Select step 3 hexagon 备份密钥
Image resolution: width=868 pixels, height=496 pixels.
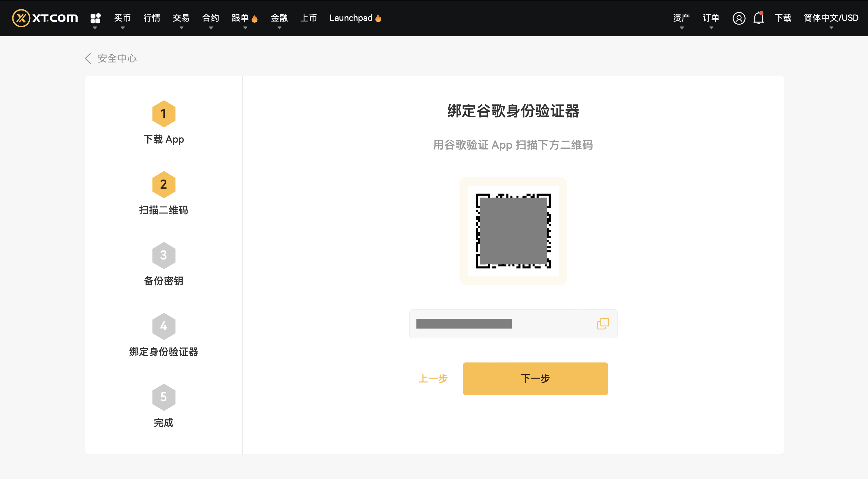tap(164, 256)
